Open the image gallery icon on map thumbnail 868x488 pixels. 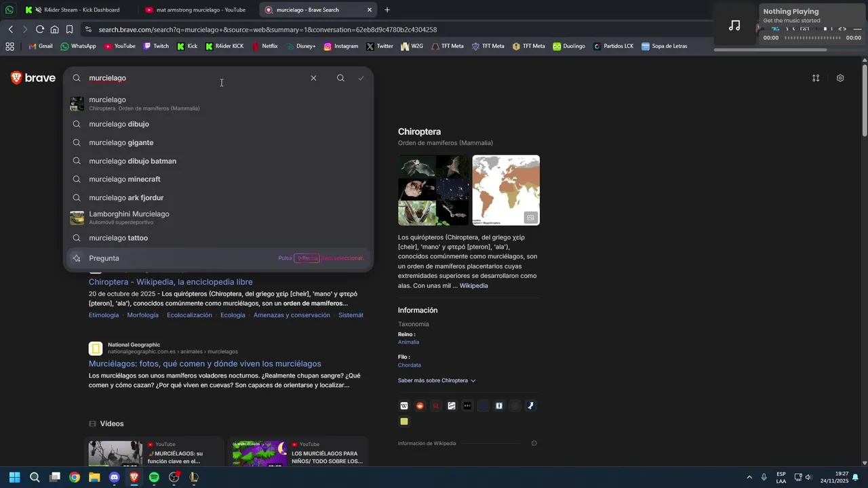tap(530, 218)
